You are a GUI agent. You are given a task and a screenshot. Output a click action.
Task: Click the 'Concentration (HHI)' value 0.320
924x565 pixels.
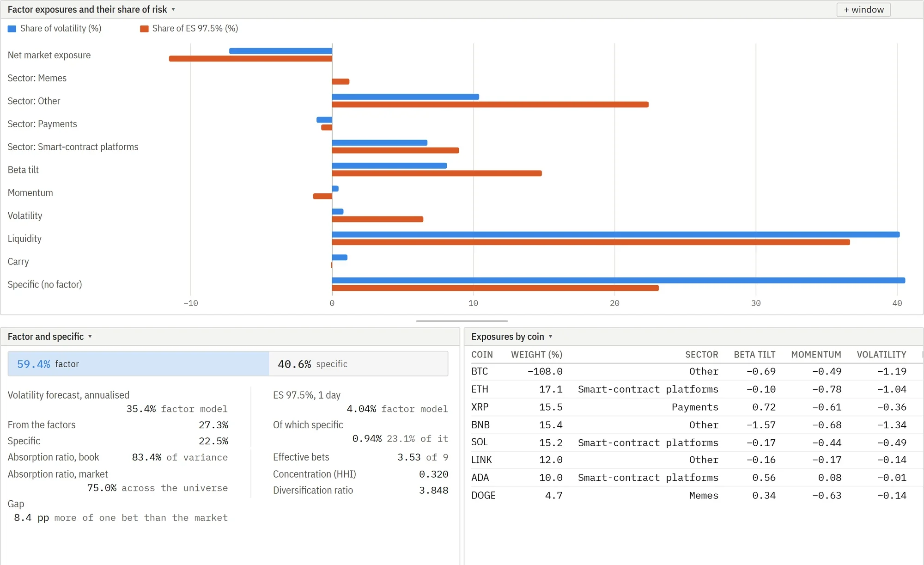click(x=433, y=474)
